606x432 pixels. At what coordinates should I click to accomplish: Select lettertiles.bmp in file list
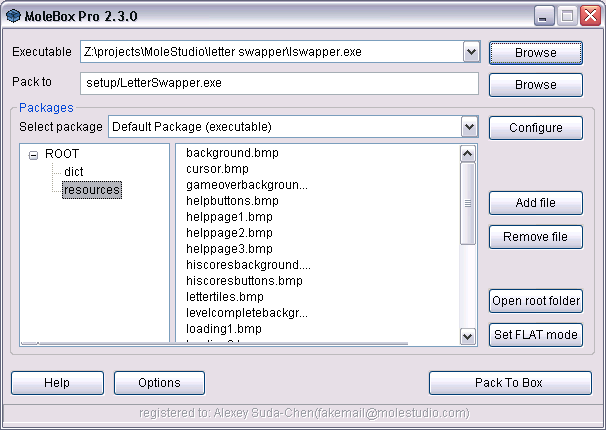[x=225, y=297]
